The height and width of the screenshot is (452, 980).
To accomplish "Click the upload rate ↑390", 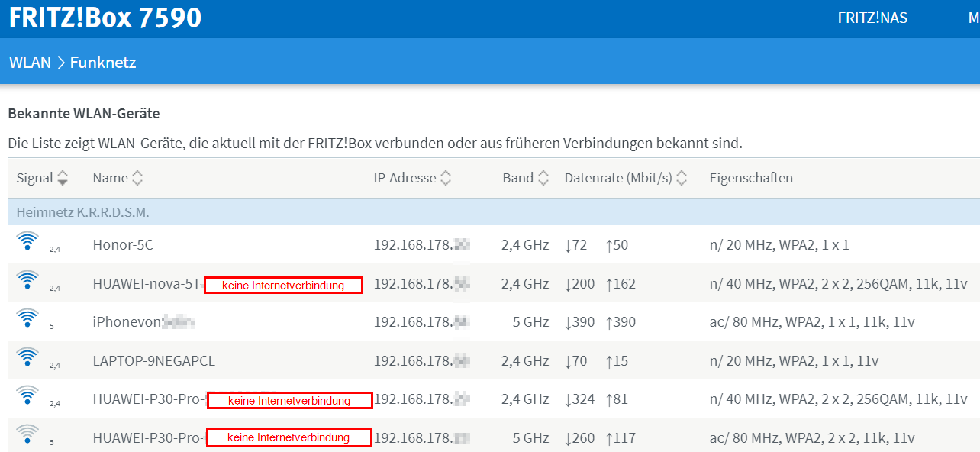I will pyautogui.click(x=621, y=322).
